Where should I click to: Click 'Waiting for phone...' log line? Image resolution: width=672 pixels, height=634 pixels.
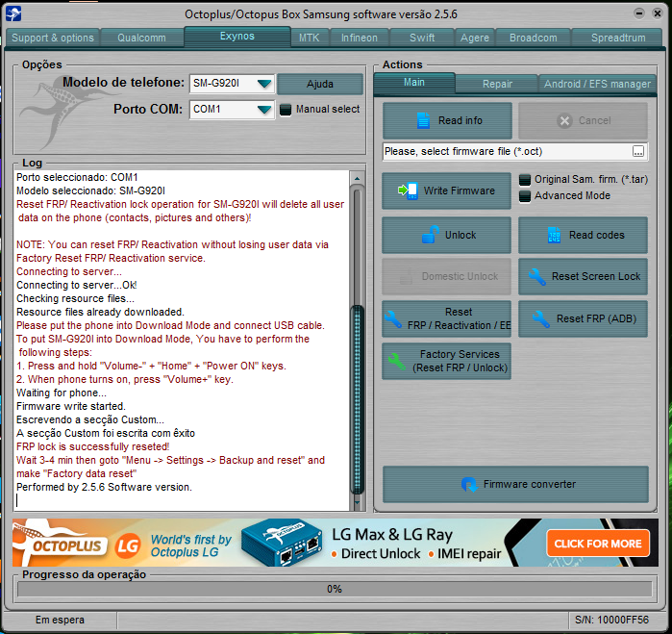click(x=62, y=393)
